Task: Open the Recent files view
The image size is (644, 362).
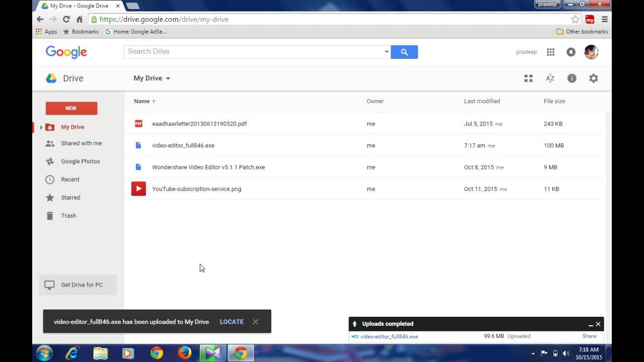Action: pos(70,179)
